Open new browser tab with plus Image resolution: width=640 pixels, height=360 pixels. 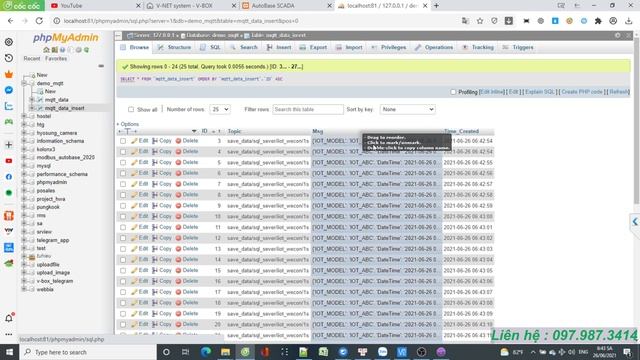[x=436, y=6]
